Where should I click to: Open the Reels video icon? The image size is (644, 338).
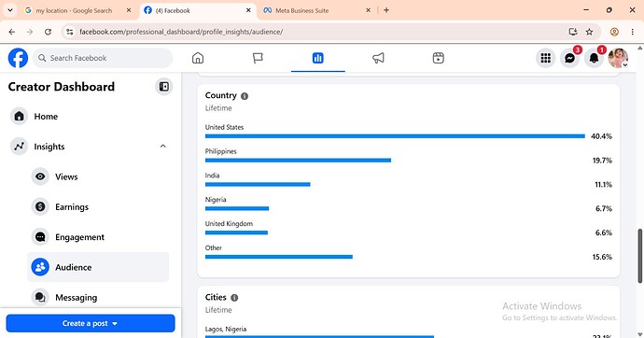click(x=439, y=58)
